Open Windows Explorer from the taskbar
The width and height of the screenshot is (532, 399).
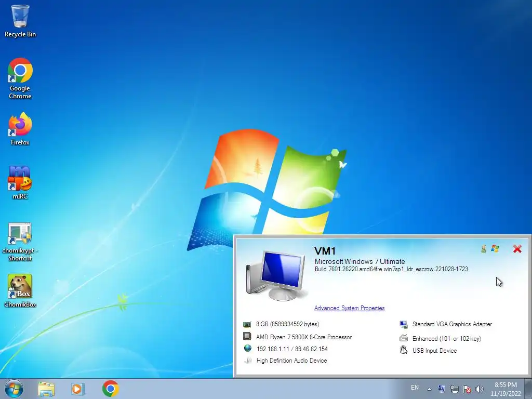click(46, 389)
